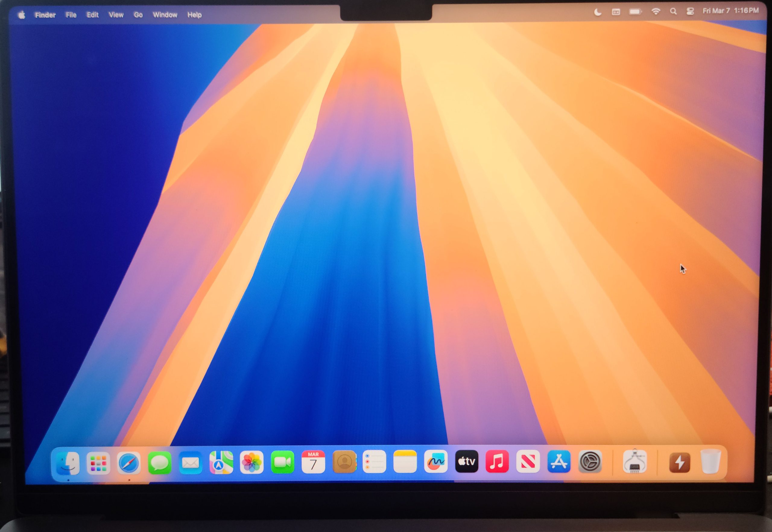
Task: Open the Trash in the Dock
Action: [x=710, y=462]
